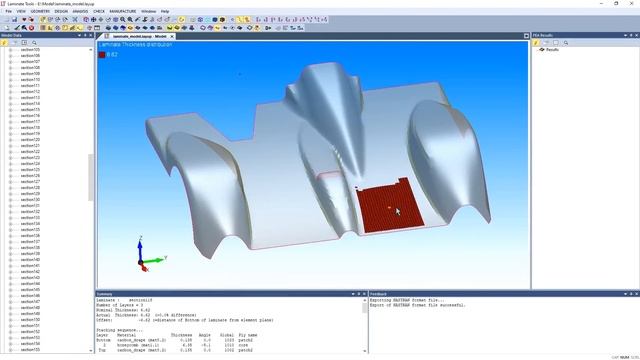640x360 pixels.
Task: Toggle auto-hide pin on Summary panel
Action: tap(359, 294)
